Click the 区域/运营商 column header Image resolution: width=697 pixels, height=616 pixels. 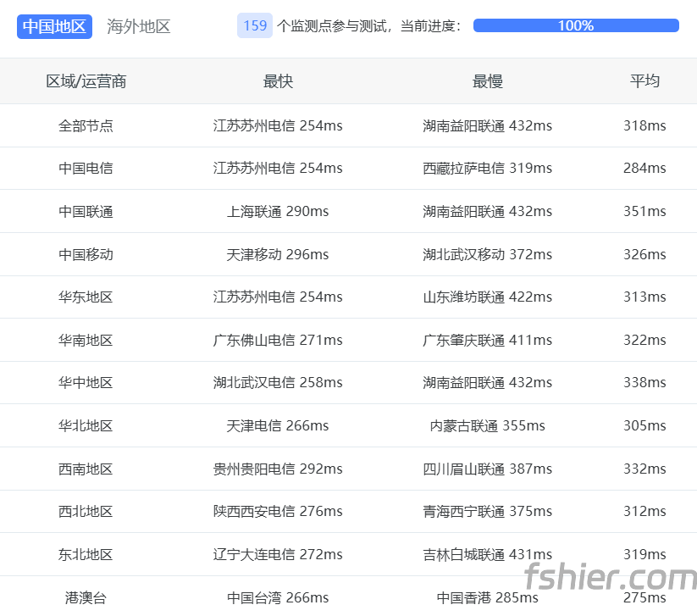coord(86,81)
